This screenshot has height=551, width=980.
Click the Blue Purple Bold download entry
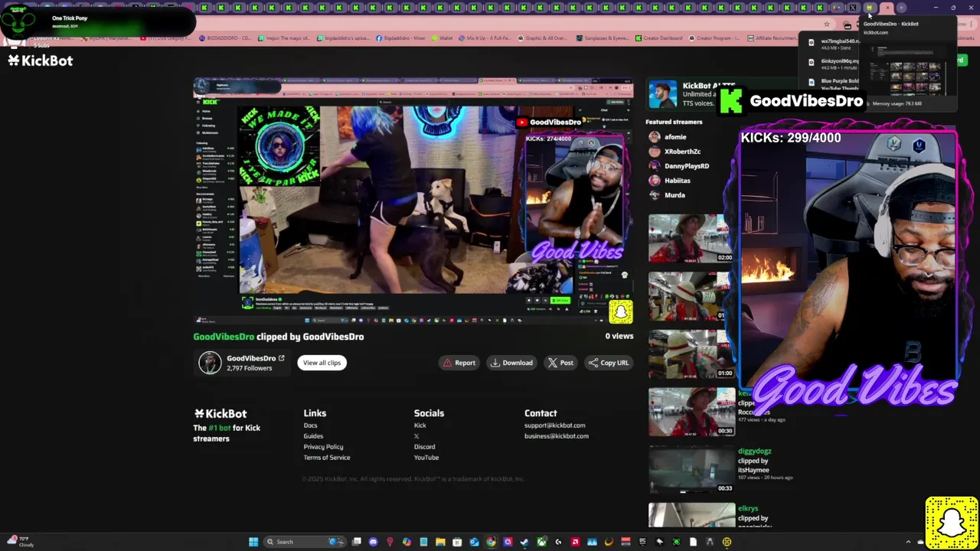pos(835,83)
